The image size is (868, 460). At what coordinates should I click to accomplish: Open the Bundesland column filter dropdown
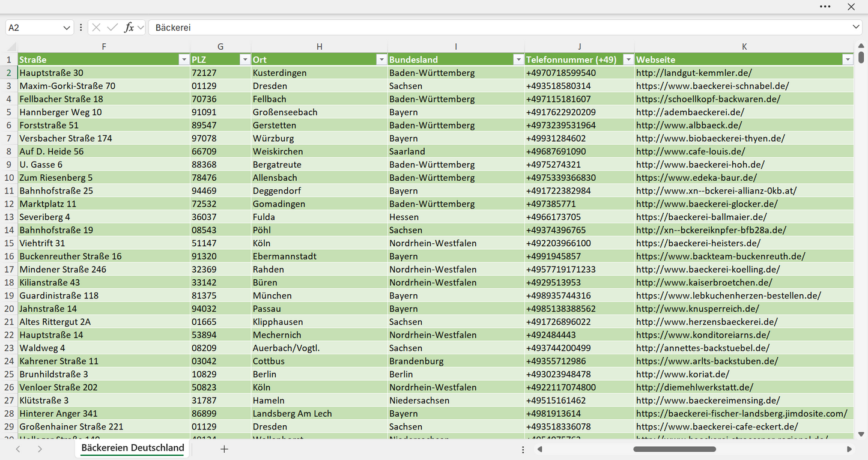[x=518, y=59]
